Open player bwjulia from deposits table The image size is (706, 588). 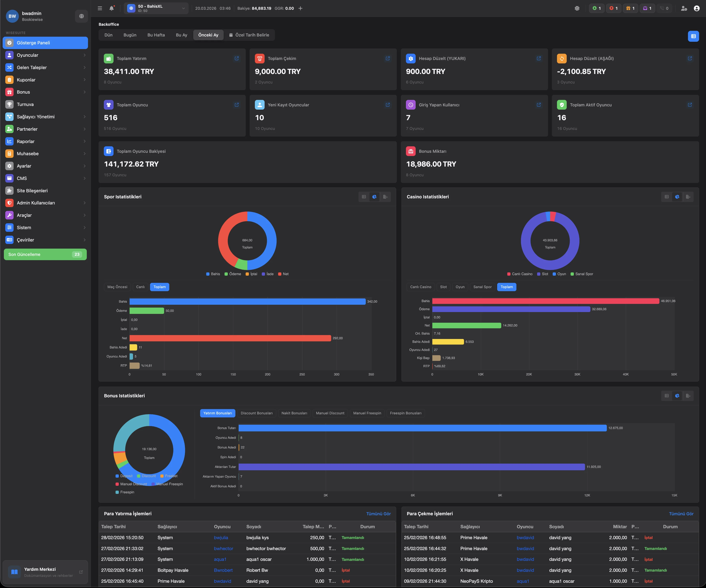(221, 538)
